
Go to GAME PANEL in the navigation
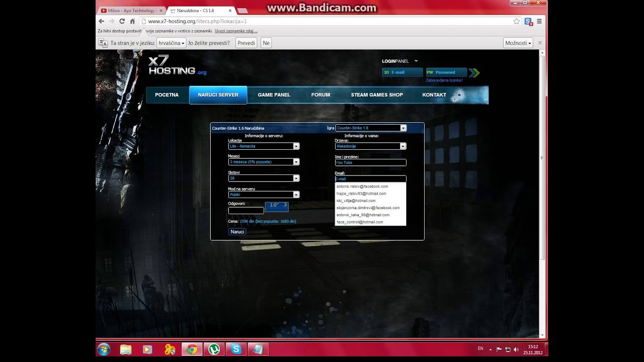pyautogui.click(x=274, y=95)
